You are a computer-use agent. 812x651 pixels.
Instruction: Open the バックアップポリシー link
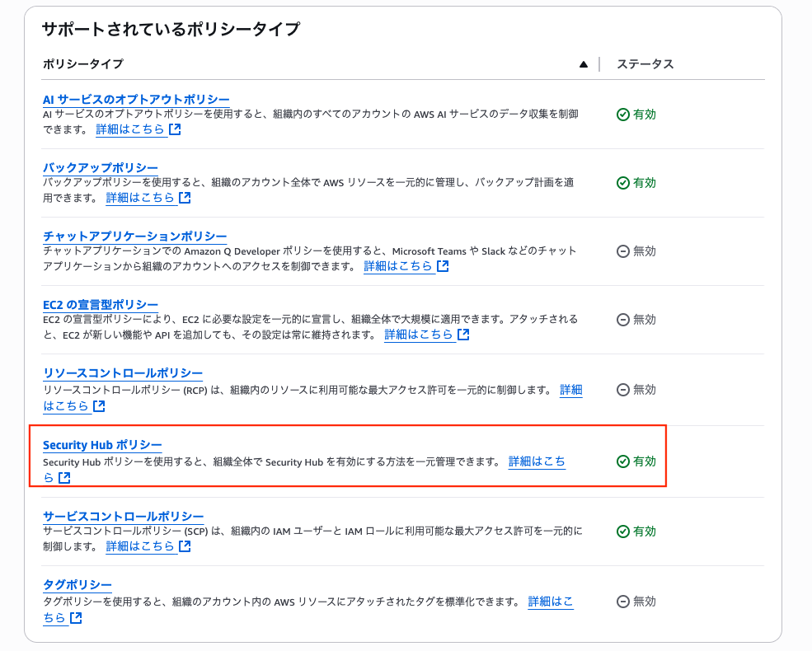100,167
